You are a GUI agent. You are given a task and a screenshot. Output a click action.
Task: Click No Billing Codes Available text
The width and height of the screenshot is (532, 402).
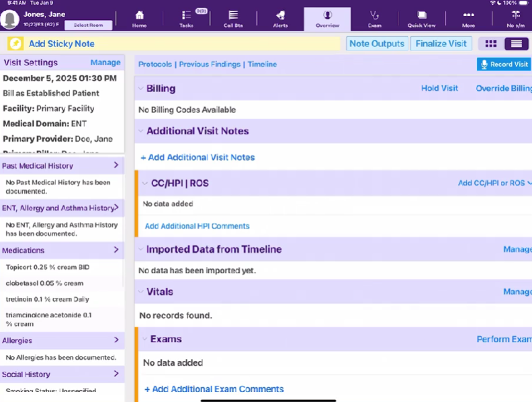[x=187, y=110]
